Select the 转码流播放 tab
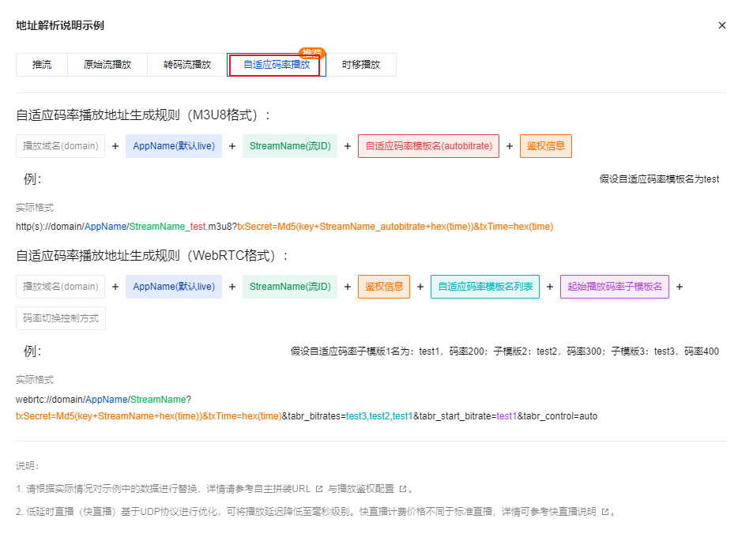 pyautogui.click(x=187, y=65)
